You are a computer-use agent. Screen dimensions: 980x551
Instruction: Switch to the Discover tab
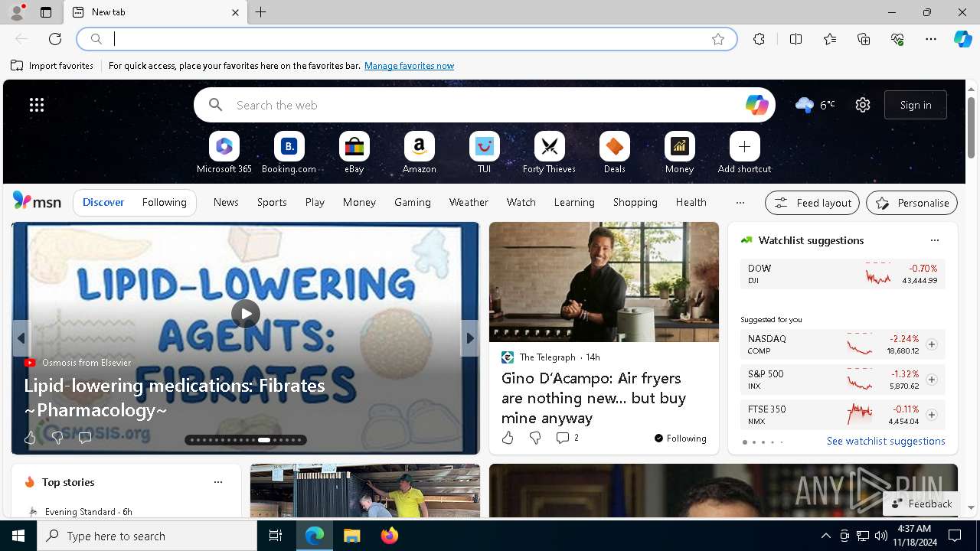click(x=103, y=203)
